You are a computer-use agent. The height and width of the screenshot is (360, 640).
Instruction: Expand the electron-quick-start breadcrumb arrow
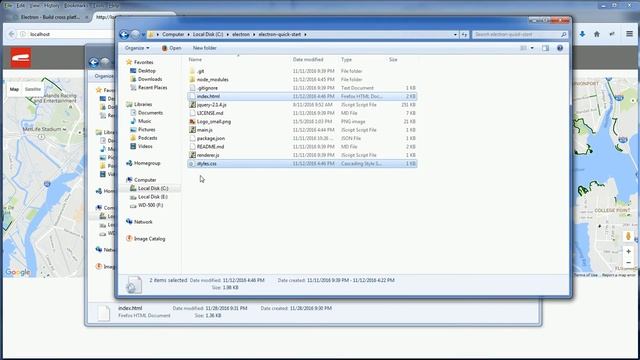point(305,35)
